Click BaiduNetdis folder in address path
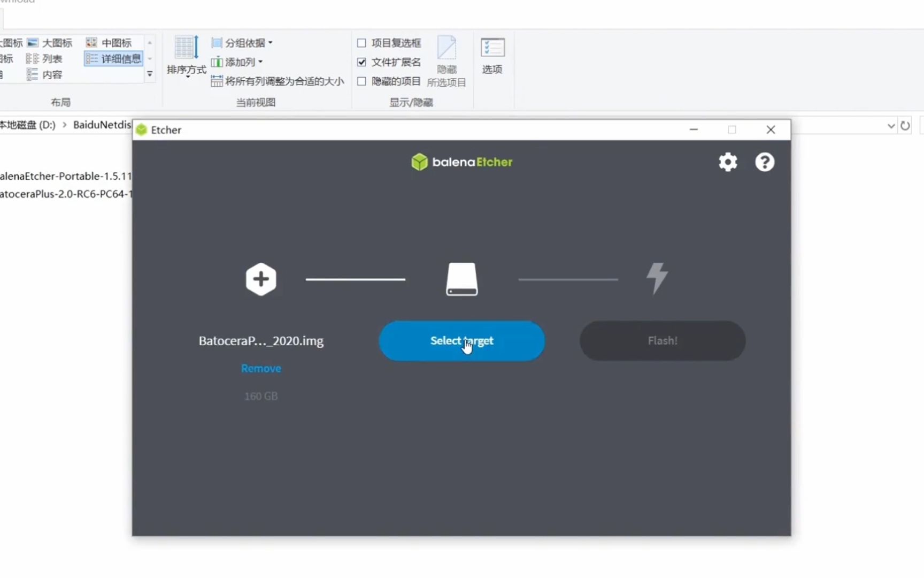This screenshot has height=578, width=924. click(x=102, y=125)
